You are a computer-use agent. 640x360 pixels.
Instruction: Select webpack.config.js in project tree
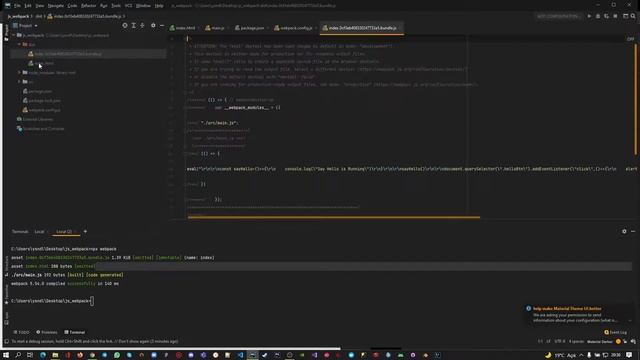pyautogui.click(x=42, y=110)
